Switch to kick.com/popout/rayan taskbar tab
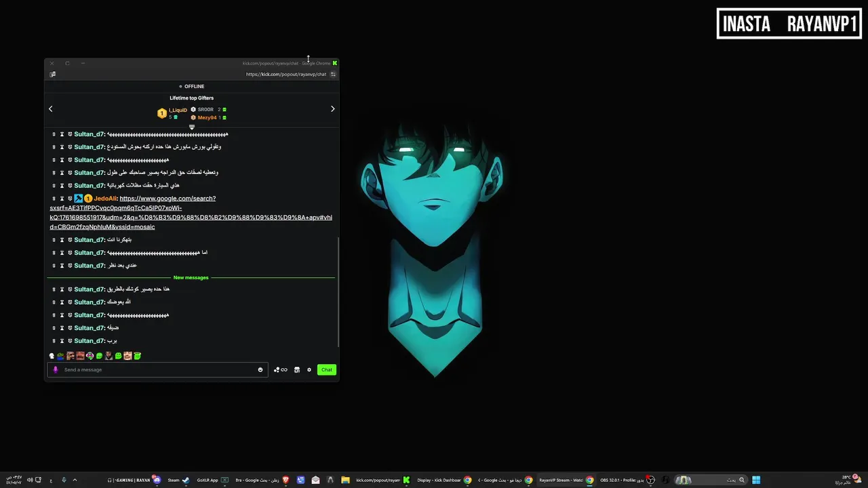This screenshot has width=868, height=488. coord(383,480)
